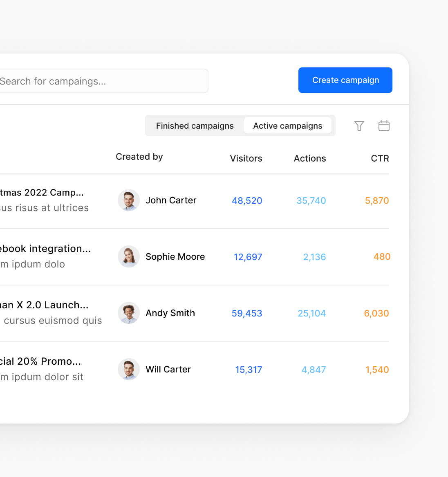Click Will Carter's avatar photo
Screen dimensions: 448x477
(x=128, y=369)
